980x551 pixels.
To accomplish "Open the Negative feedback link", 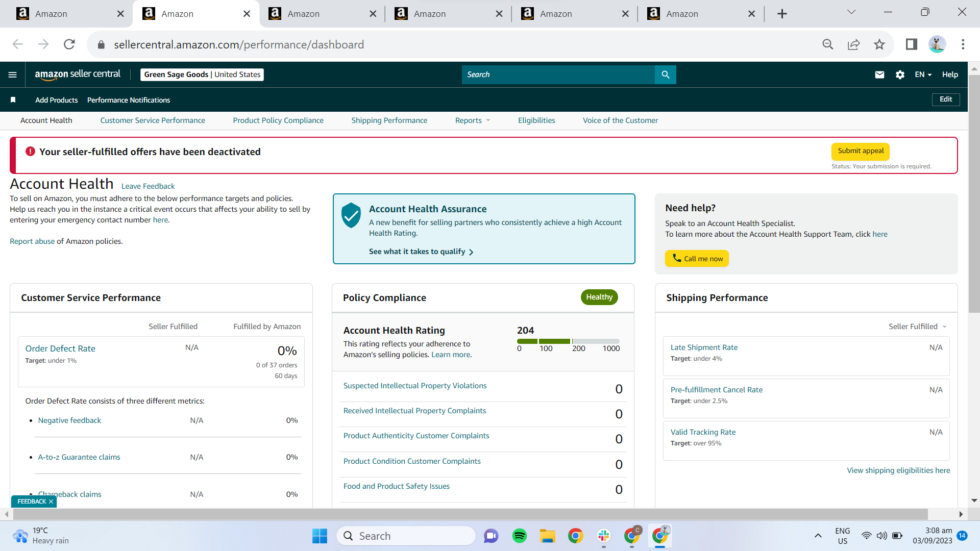I will 69,420.
